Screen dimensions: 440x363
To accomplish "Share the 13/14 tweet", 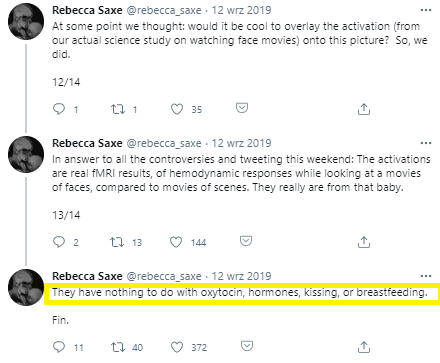I will (364, 242).
